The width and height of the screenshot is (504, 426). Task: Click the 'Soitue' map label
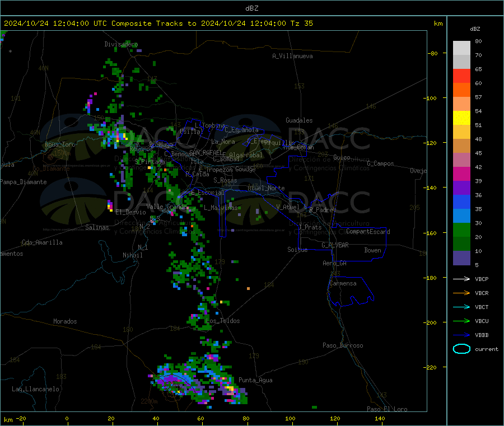(x=297, y=250)
